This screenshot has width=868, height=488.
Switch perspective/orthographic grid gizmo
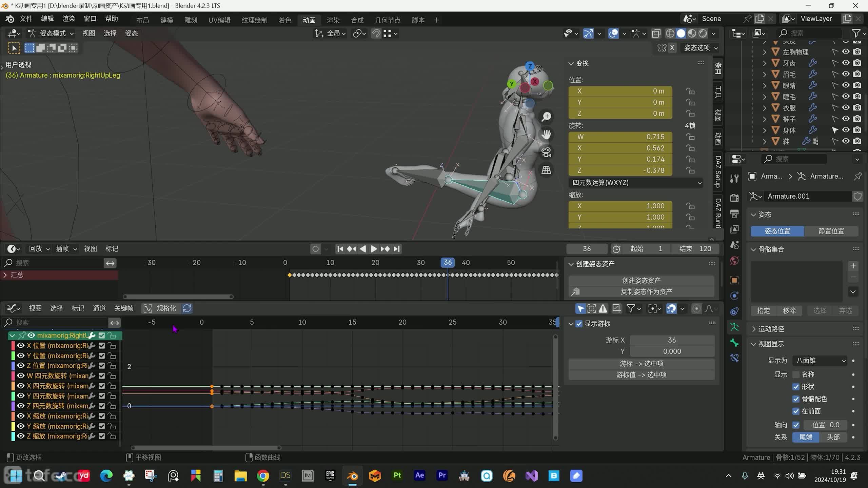546,170
